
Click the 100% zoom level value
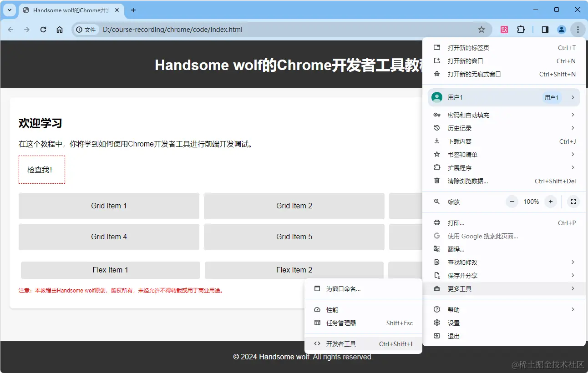(531, 202)
